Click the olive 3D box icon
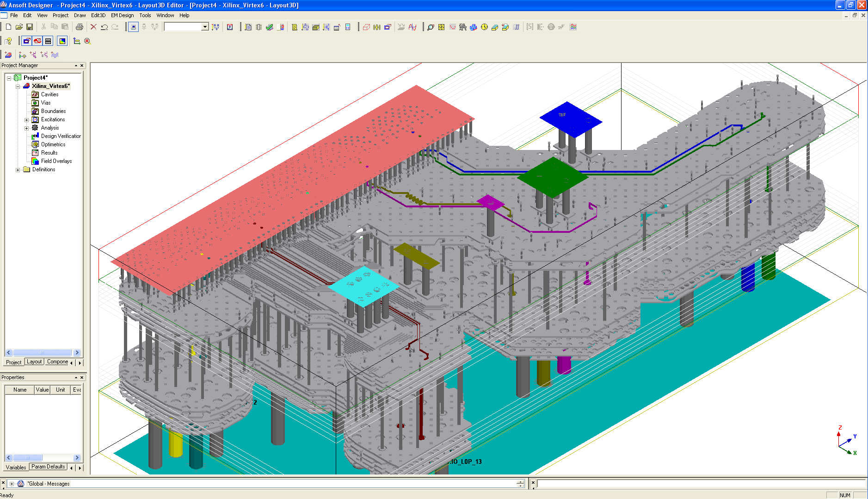Screen dimensions: 868x499 click(x=316, y=27)
